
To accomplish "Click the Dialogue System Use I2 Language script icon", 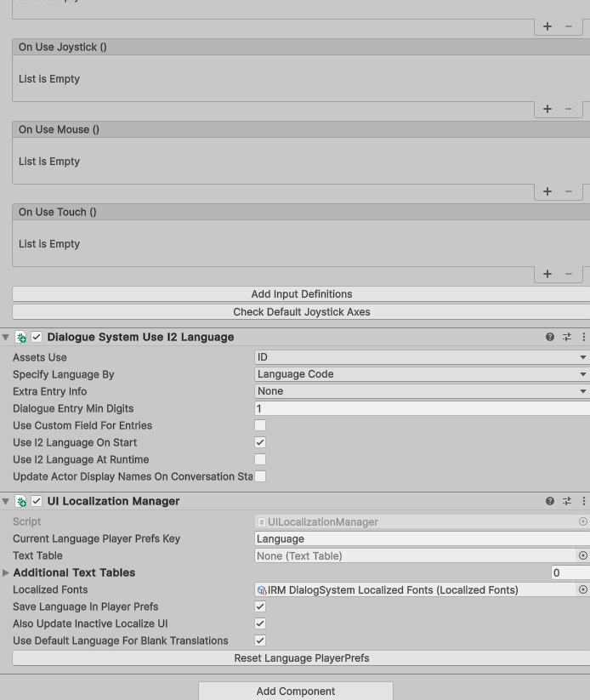I will click(x=21, y=337).
